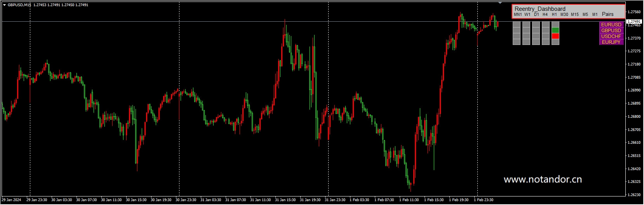
Task: Click the H4 cell in EURUSD row
Action: pyautogui.click(x=546, y=24)
